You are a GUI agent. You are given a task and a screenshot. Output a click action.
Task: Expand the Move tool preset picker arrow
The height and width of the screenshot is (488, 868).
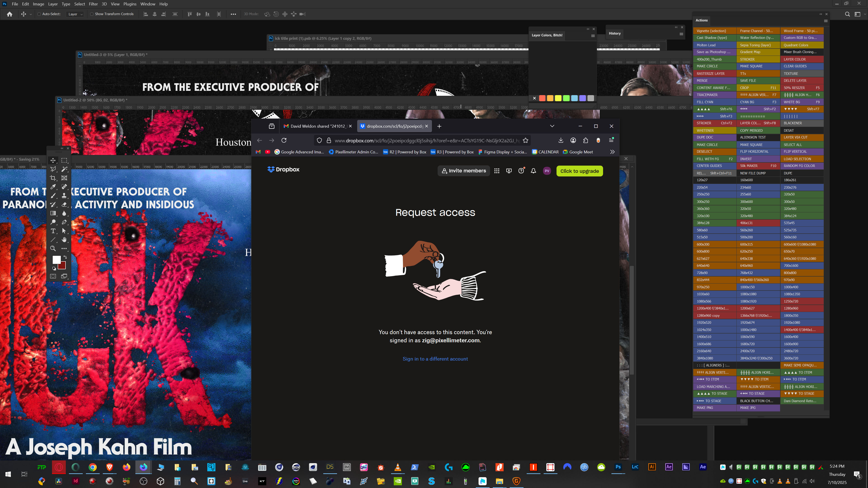[31, 14]
